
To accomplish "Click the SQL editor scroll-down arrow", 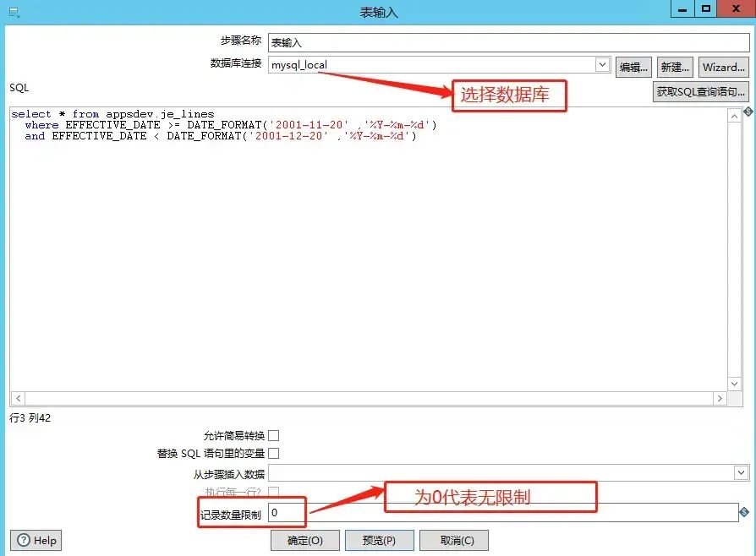I will click(x=734, y=384).
